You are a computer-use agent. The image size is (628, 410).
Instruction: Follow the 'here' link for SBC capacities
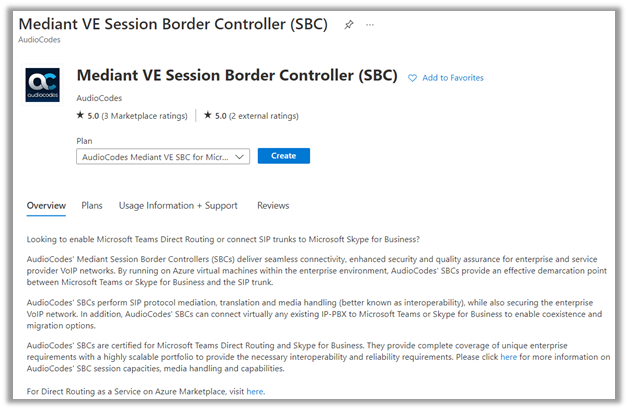510,357
